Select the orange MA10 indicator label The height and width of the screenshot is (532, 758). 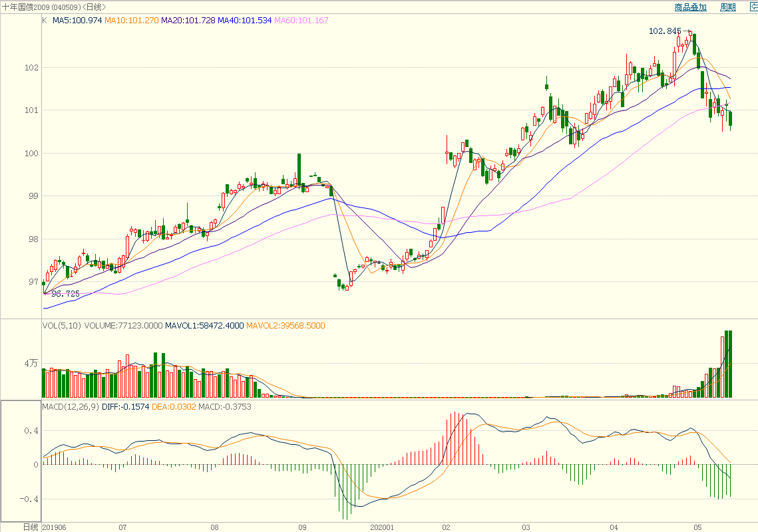131,21
